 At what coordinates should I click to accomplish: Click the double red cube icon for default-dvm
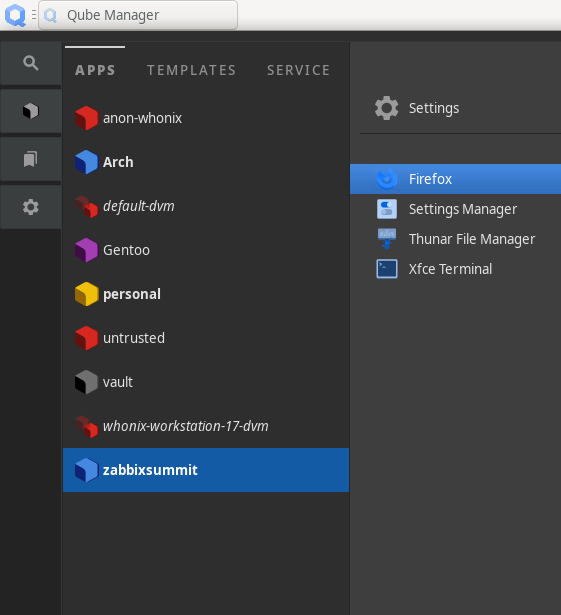tap(86, 206)
